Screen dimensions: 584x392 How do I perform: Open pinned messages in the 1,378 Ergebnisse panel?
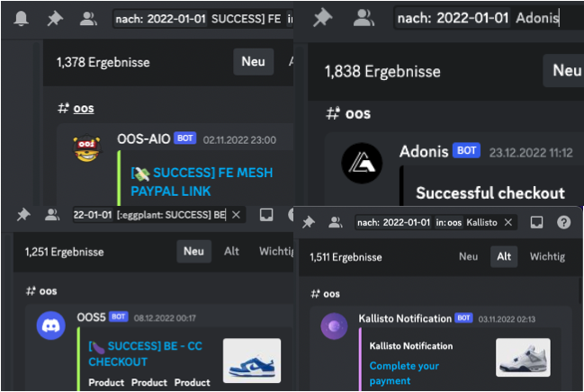point(55,18)
